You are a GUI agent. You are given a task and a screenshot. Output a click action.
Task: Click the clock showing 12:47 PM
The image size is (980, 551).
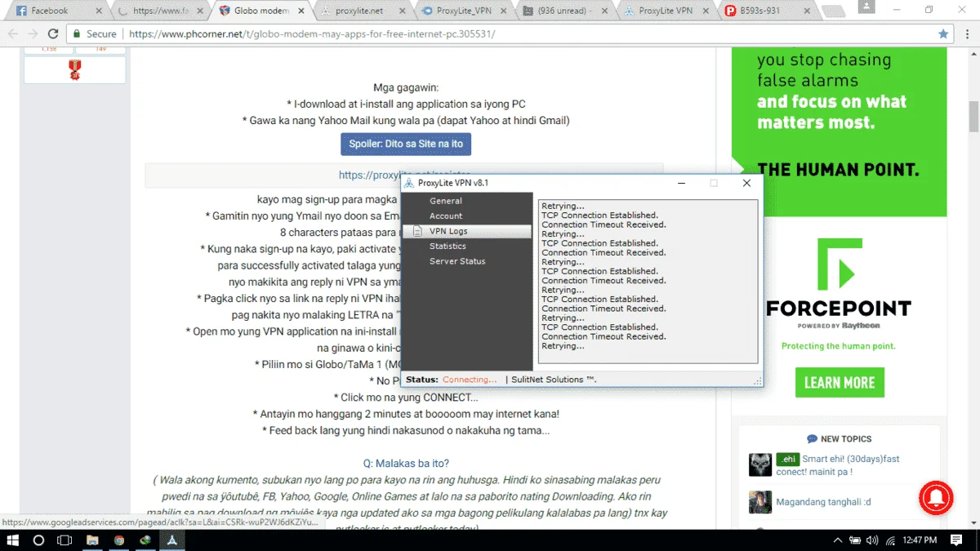[x=920, y=540]
